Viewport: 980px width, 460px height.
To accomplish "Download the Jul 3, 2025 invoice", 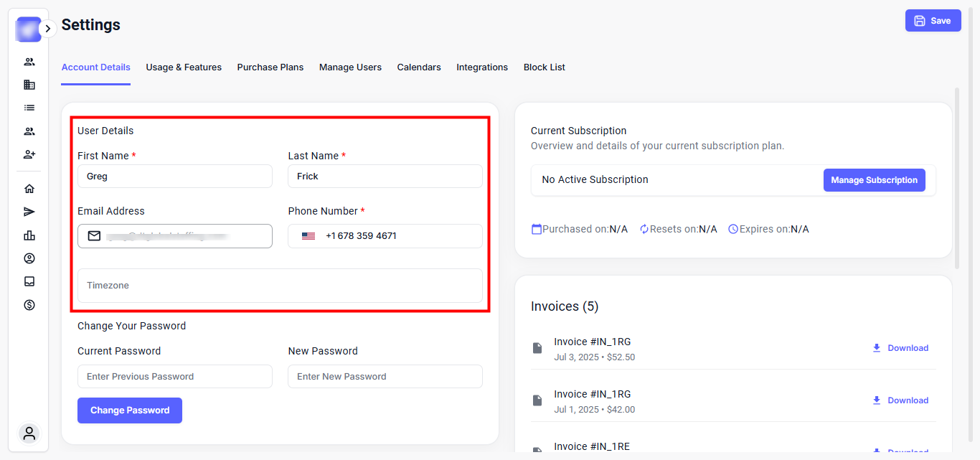I will coord(900,348).
